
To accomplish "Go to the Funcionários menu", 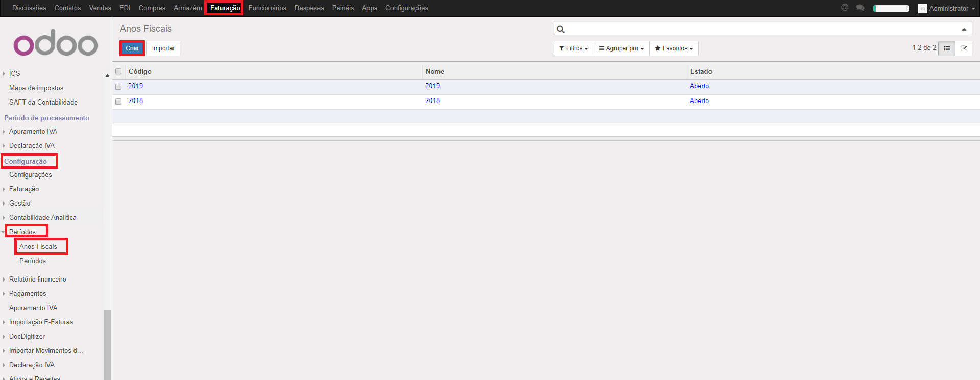I will click(267, 8).
